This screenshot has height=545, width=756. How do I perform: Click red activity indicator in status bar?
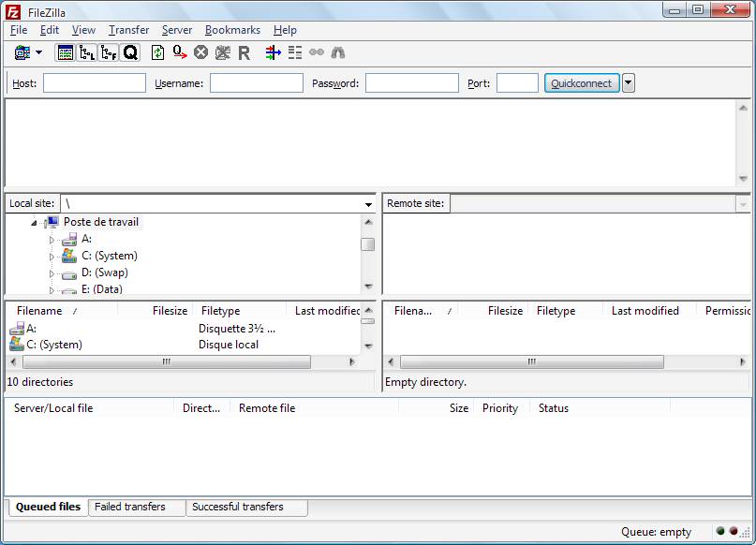click(x=734, y=531)
